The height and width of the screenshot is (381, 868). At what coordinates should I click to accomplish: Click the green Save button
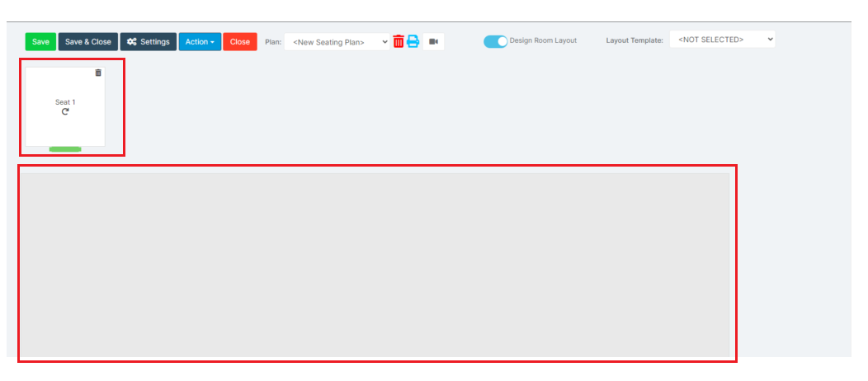pos(40,42)
